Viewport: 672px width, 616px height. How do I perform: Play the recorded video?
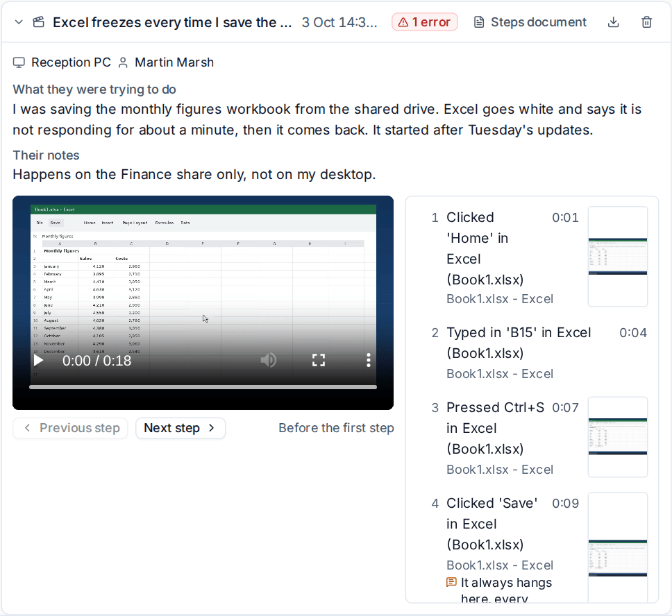pos(38,360)
